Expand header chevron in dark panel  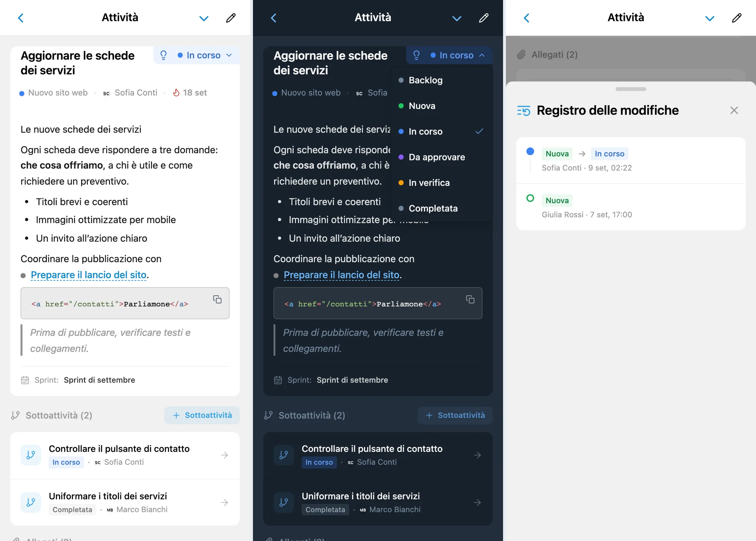point(457,18)
